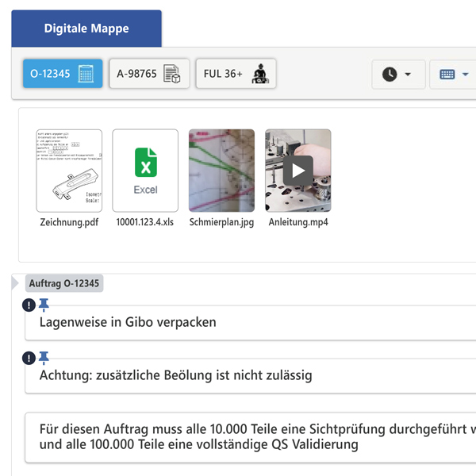Click the calendar icon on O-12345

[86, 74]
